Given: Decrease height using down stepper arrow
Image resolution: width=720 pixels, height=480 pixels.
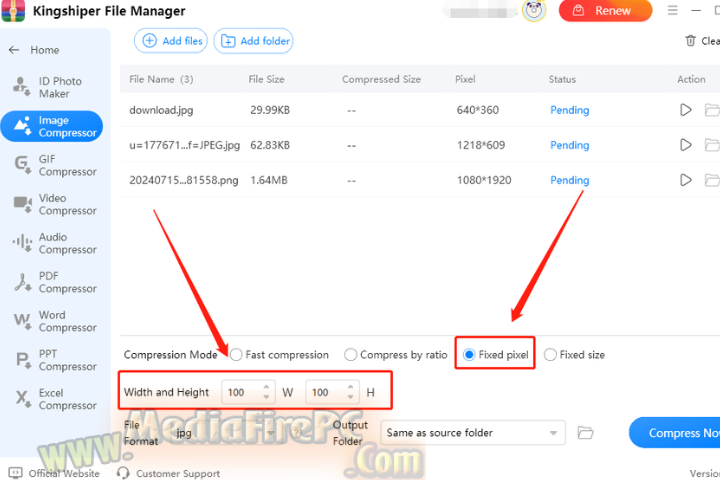Looking at the screenshot, I should coord(350,397).
